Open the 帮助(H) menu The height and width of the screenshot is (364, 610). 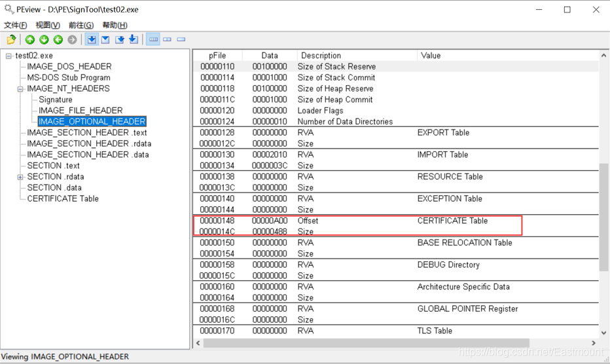(115, 26)
